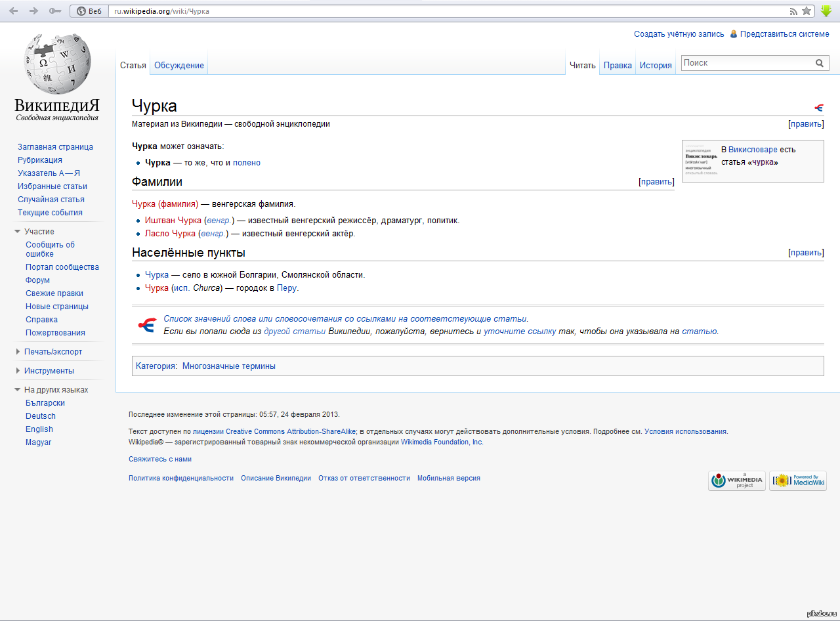The image size is (840, 621).
Task: Click the search magnifier icon
Action: pyautogui.click(x=820, y=63)
